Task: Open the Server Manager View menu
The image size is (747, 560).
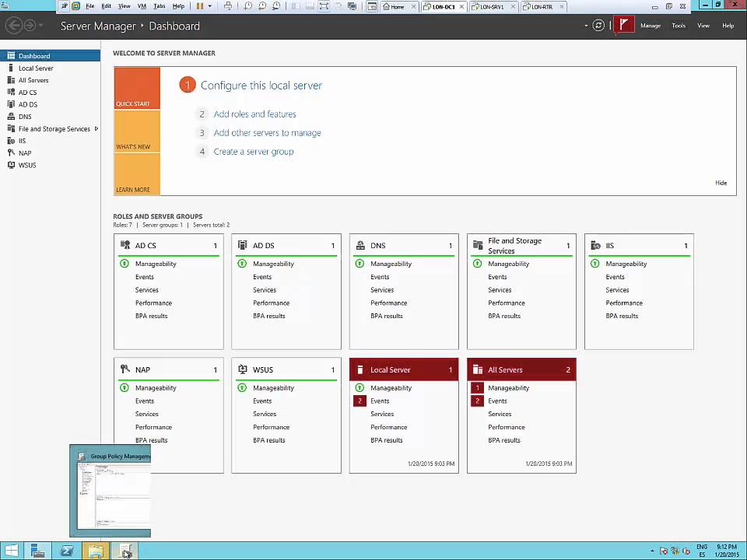Action: coord(703,26)
